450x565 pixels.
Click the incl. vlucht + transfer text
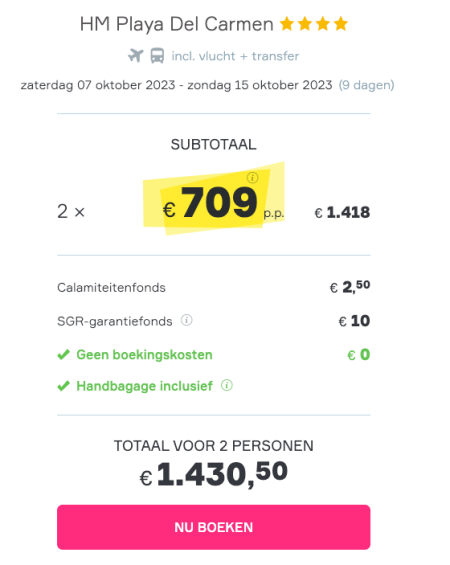[x=235, y=56]
